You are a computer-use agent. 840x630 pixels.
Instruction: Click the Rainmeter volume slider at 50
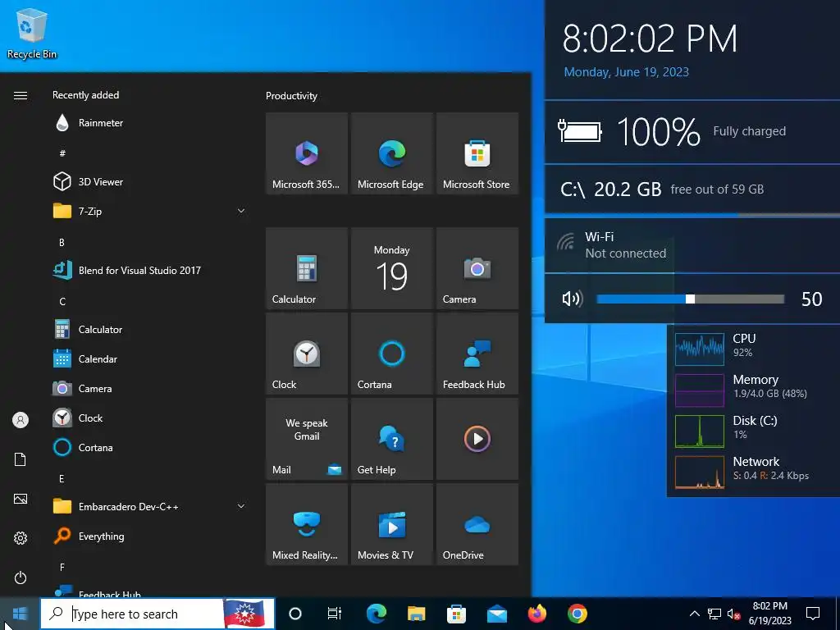(690, 299)
